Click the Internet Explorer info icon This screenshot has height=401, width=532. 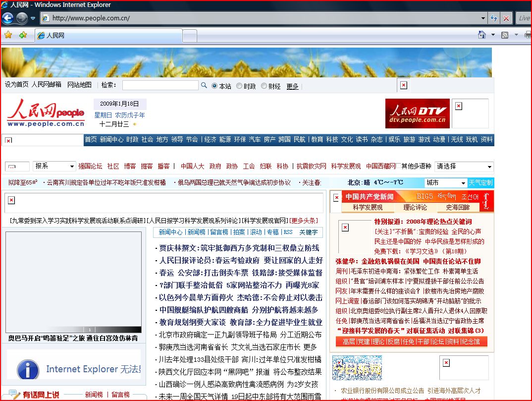tap(28, 370)
